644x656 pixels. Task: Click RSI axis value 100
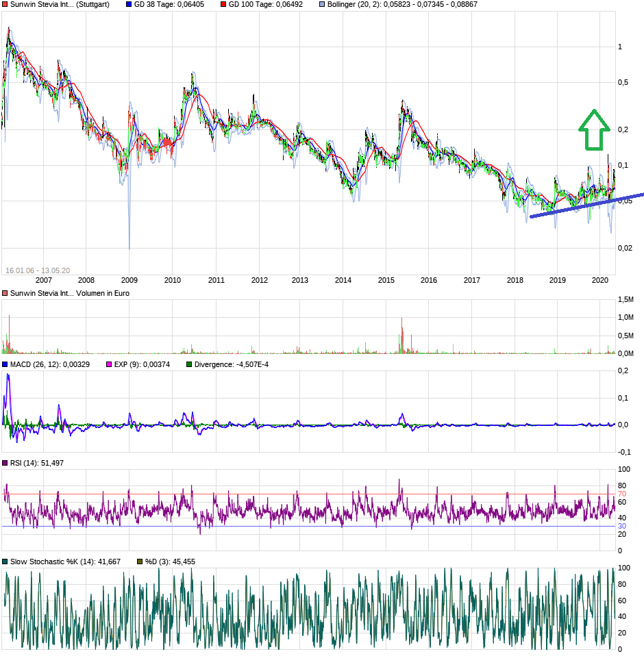tap(624, 470)
